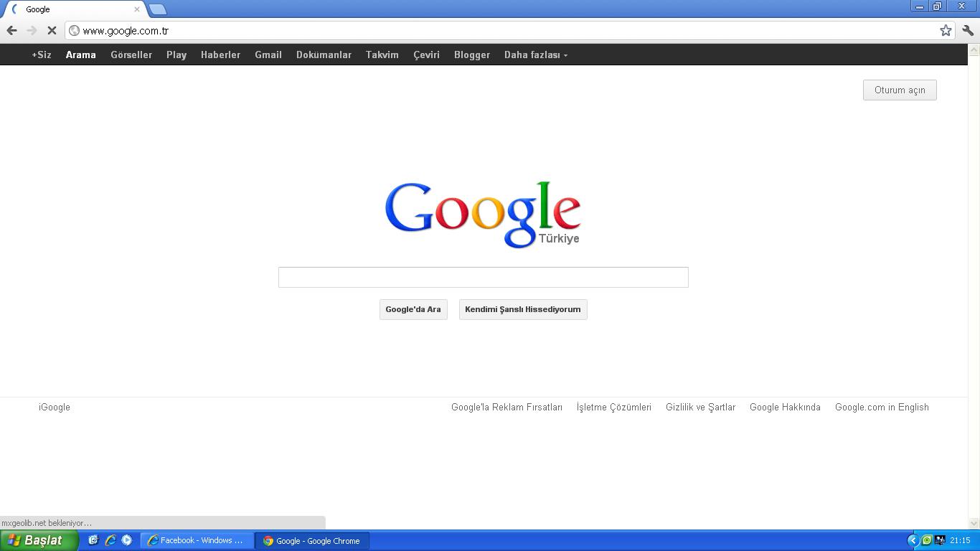This screenshot has width=980, height=551.
Task: Click the browser forward arrow
Action: (x=32, y=30)
